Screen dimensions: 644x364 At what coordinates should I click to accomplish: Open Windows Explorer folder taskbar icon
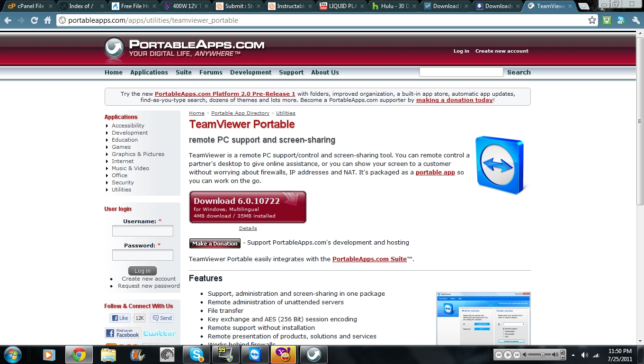(x=108, y=355)
